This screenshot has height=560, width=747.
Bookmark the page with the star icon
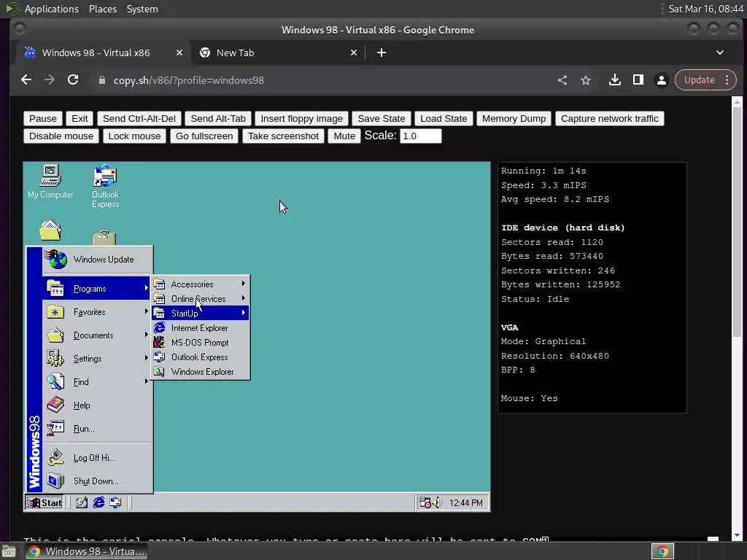(x=586, y=80)
